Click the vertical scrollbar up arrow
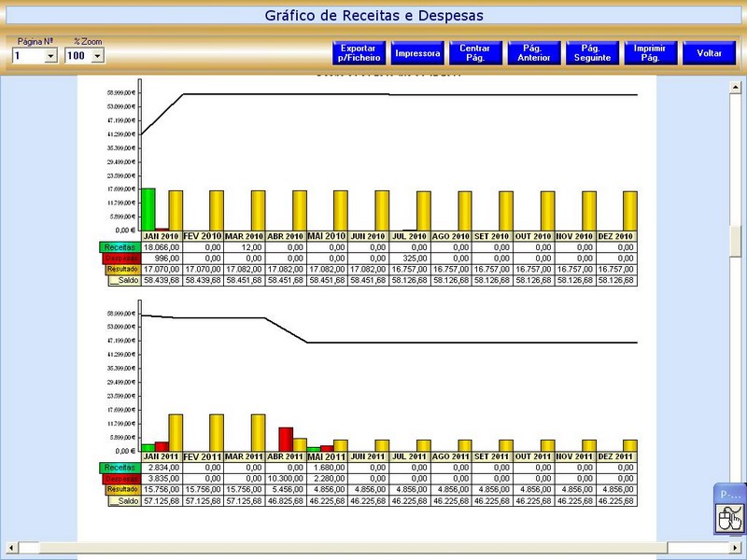This screenshot has width=747, height=560. point(736,85)
